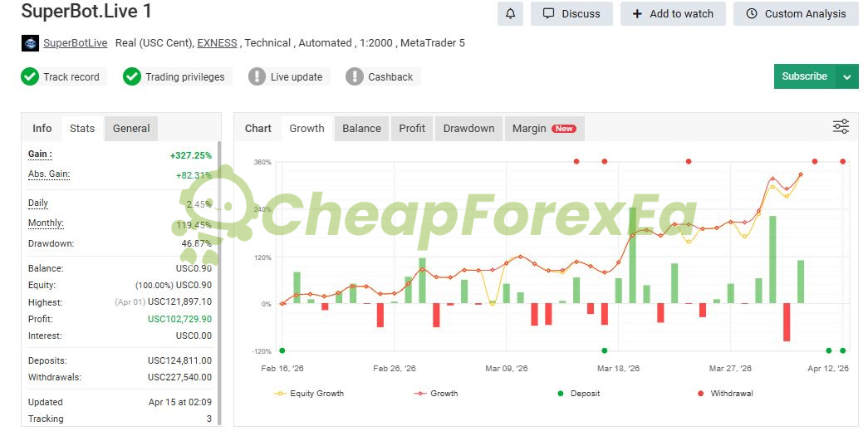Open the SuperBotLive profile link
This screenshot has width=868, height=441.
76,43
